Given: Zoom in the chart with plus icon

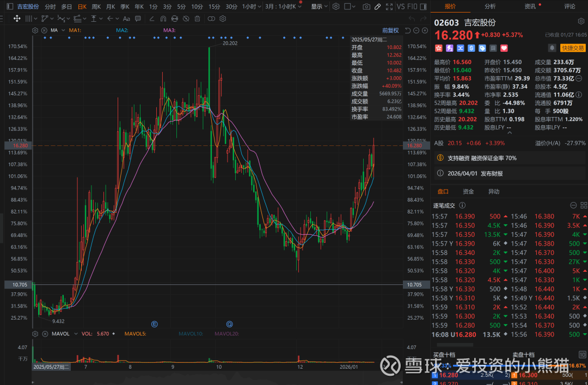Looking at the screenshot, I should click(x=425, y=30).
